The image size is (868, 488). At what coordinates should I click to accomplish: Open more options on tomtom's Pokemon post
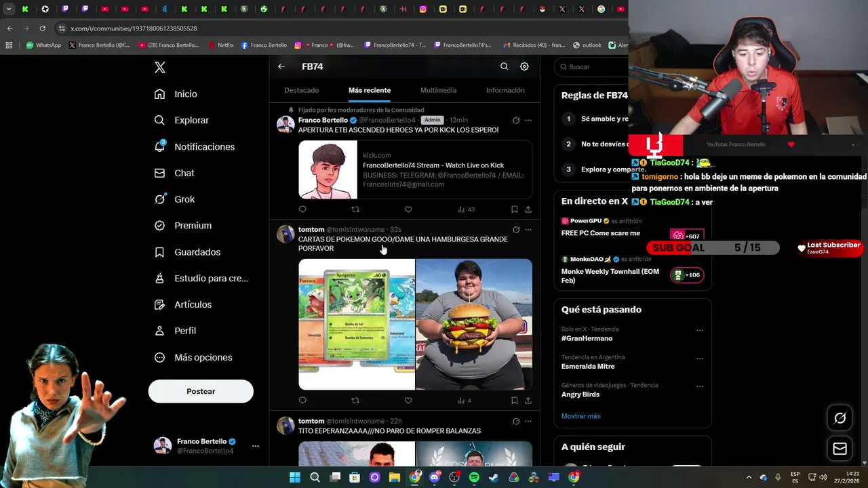tap(528, 230)
